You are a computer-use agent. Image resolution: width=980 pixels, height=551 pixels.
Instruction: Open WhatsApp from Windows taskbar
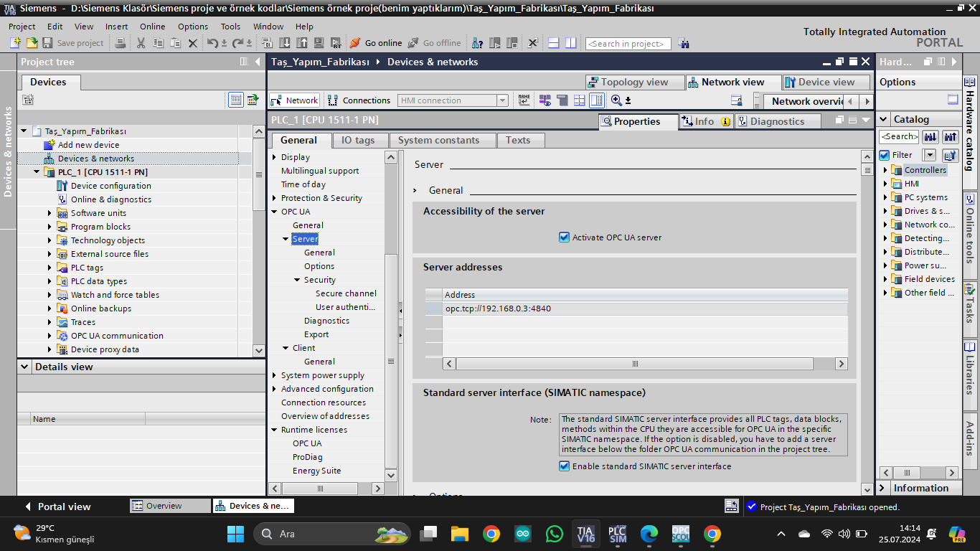tap(555, 534)
